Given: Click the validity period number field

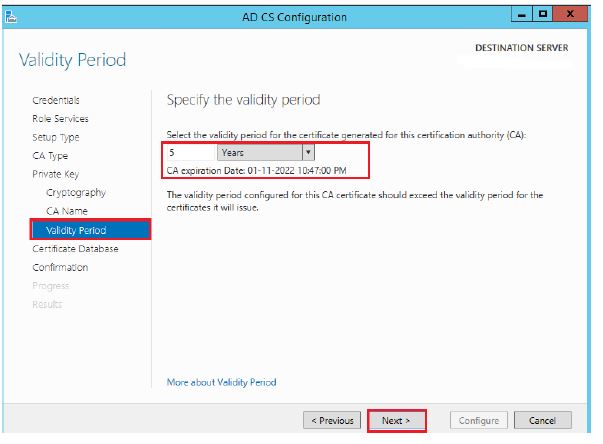Looking at the screenshot, I should click(x=190, y=152).
